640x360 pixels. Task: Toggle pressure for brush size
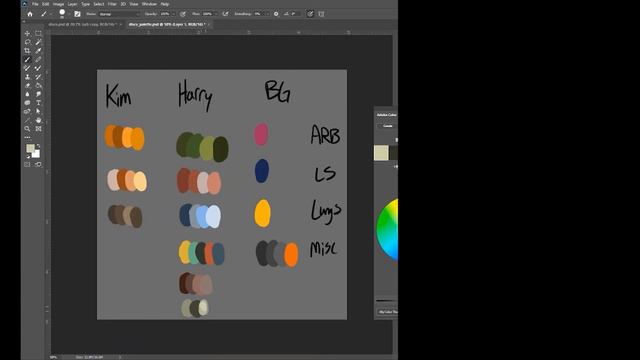click(x=310, y=14)
